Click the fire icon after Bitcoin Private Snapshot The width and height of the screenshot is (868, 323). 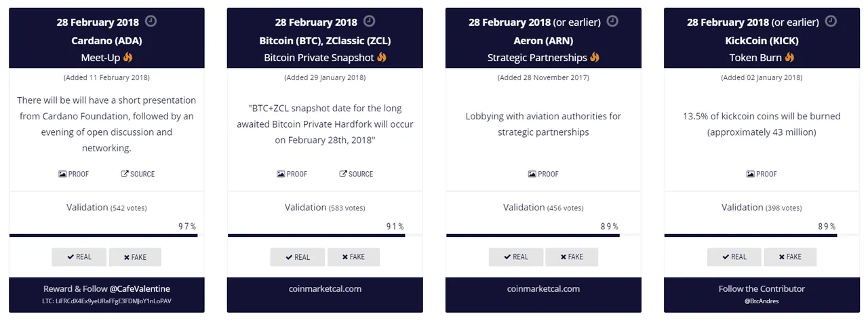point(382,58)
